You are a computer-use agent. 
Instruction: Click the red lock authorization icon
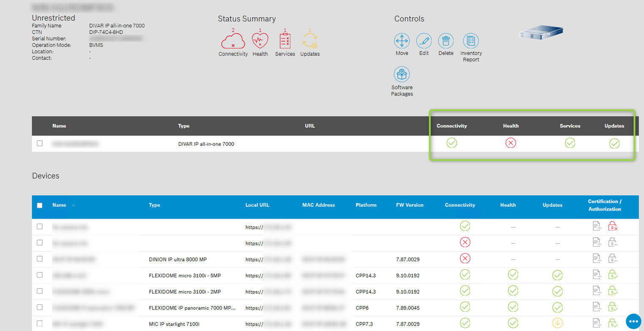click(613, 227)
